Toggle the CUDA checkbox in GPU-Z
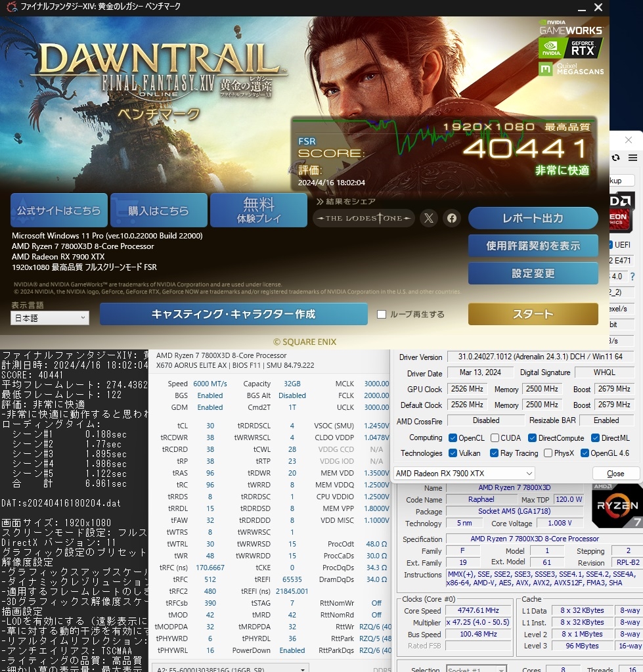The height and width of the screenshot is (672, 643). coord(495,438)
